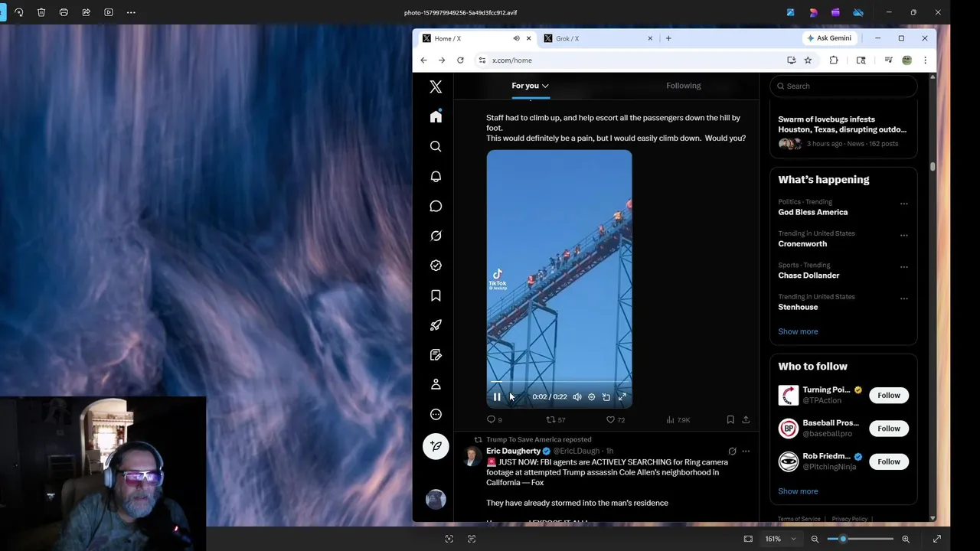
Task: Click the X Search input field
Action: [844, 86]
